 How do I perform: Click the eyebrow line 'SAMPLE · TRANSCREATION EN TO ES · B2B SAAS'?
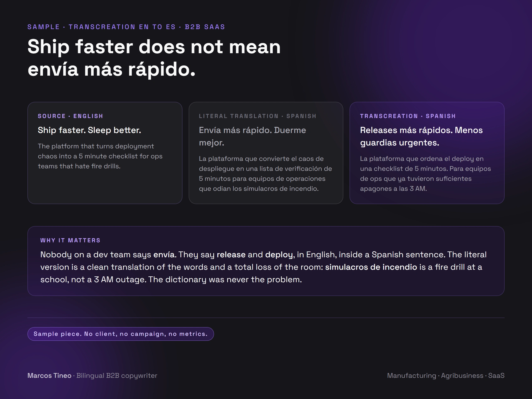click(126, 27)
